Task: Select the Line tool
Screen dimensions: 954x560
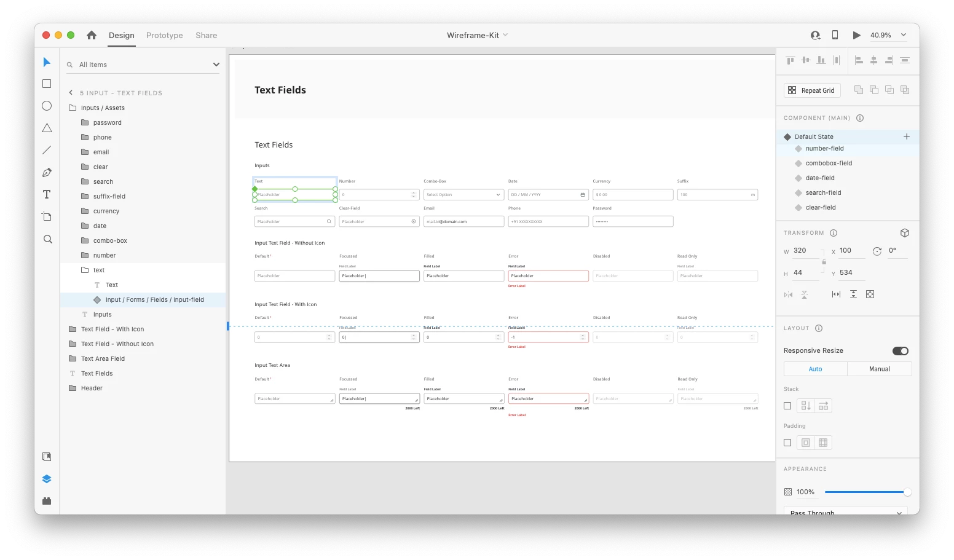Action: 47,150
